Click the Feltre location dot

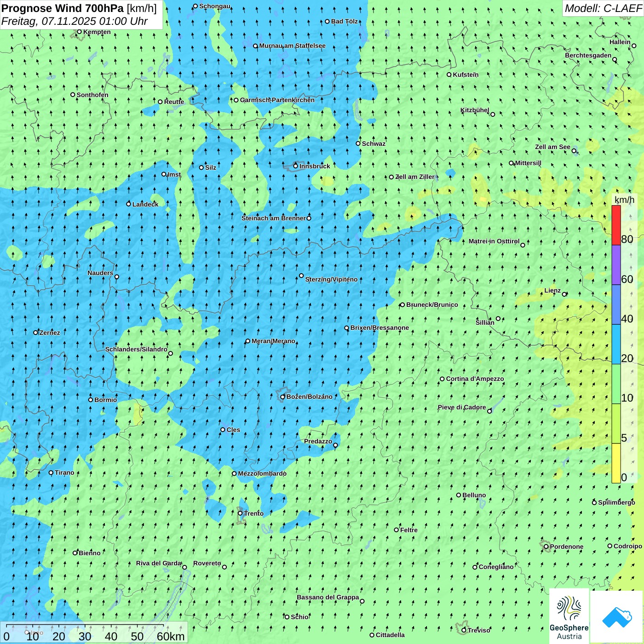pyautogui.click(x=397, y=530)
